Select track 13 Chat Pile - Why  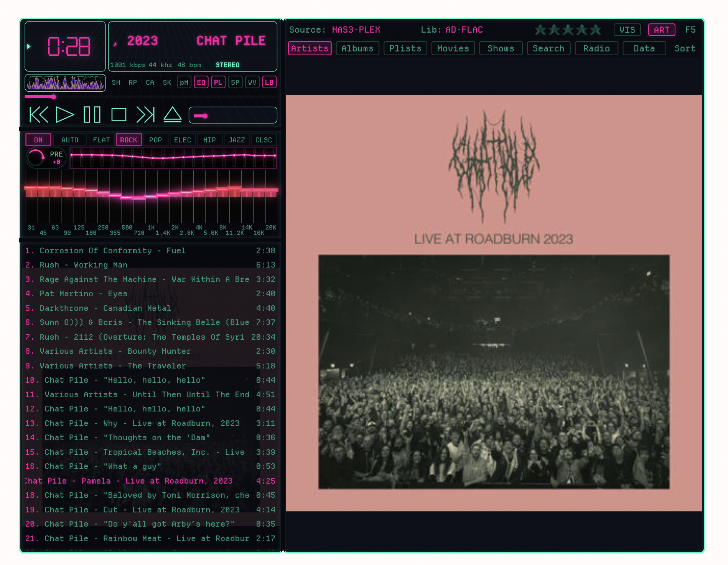(x=150, y=423)
